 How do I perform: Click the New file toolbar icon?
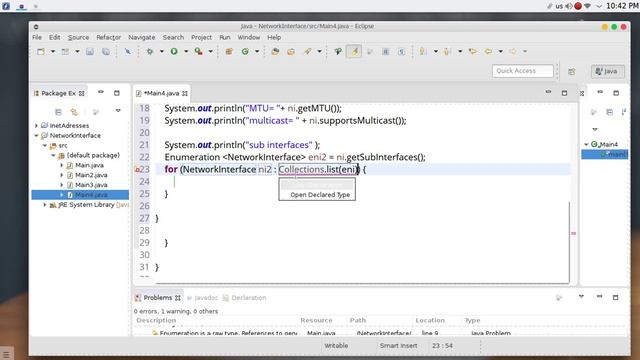pos(41,51)
